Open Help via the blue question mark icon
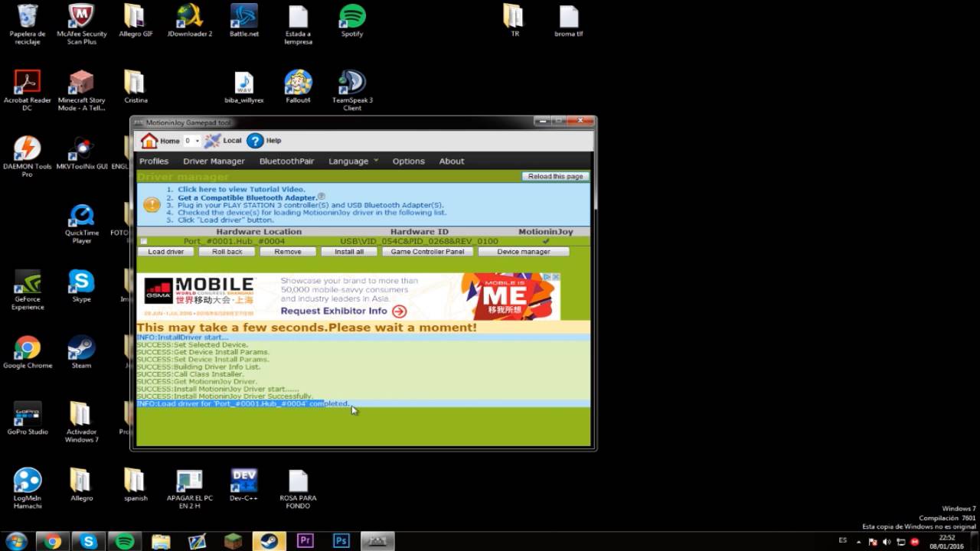 click(255, 141)
